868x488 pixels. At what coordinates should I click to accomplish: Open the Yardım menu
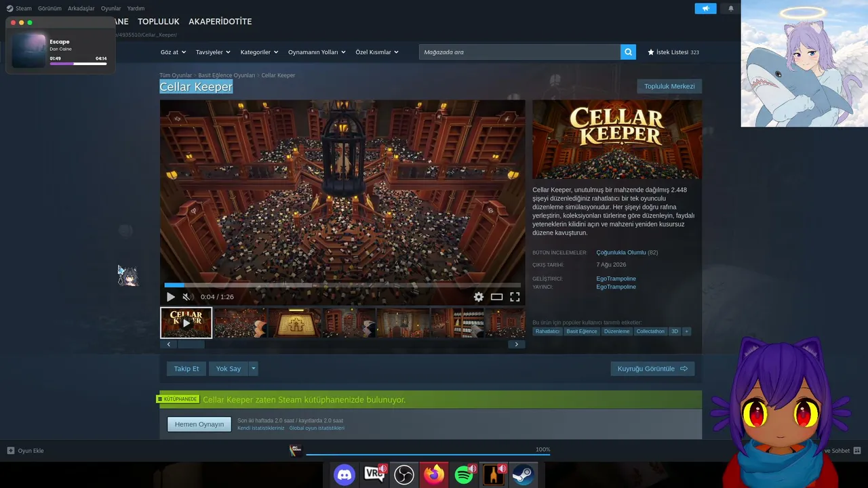136,8
